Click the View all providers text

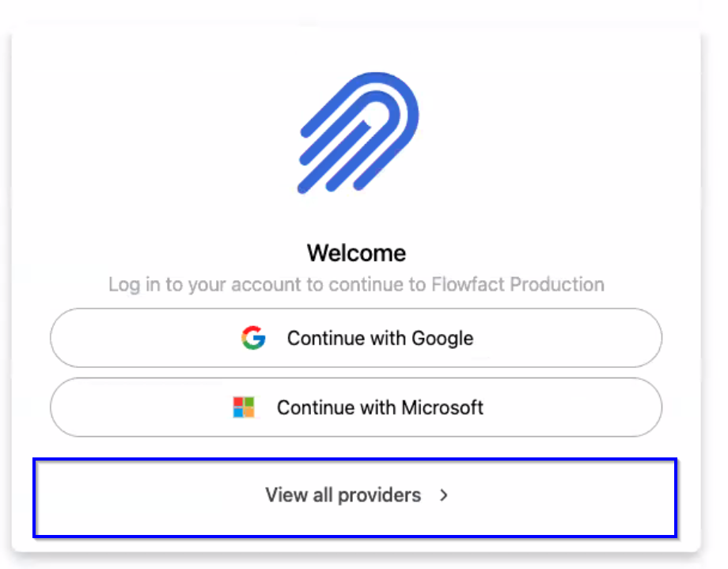click(343, 495)
